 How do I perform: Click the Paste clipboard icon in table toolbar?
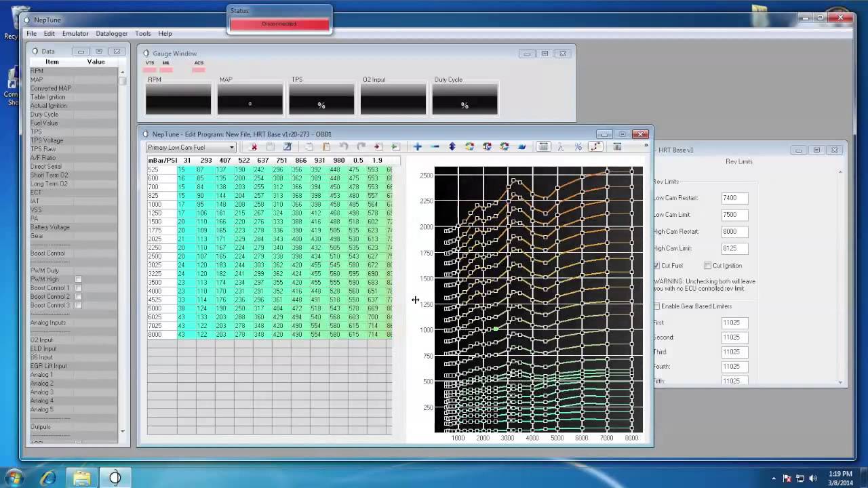pyautogui.click(x=326, y=146)
